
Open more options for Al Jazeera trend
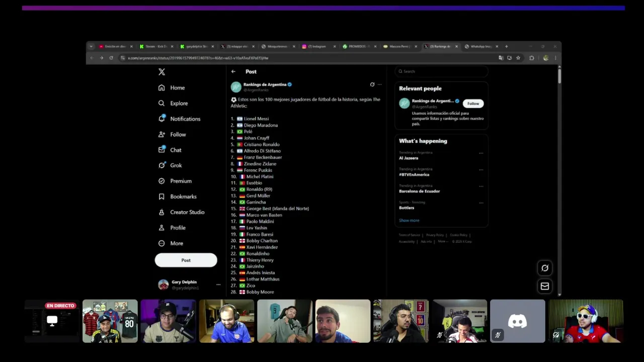(481, 153)
